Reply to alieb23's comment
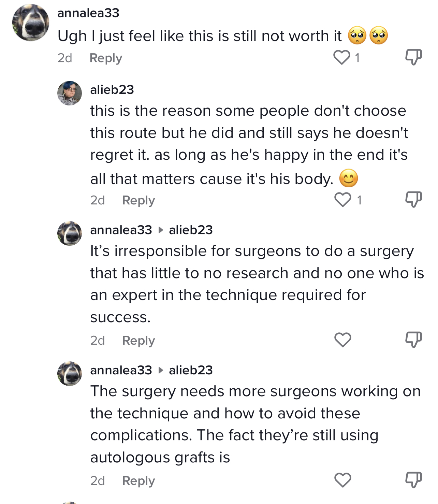This screenshot has height=504, width=438. point(138,200)
